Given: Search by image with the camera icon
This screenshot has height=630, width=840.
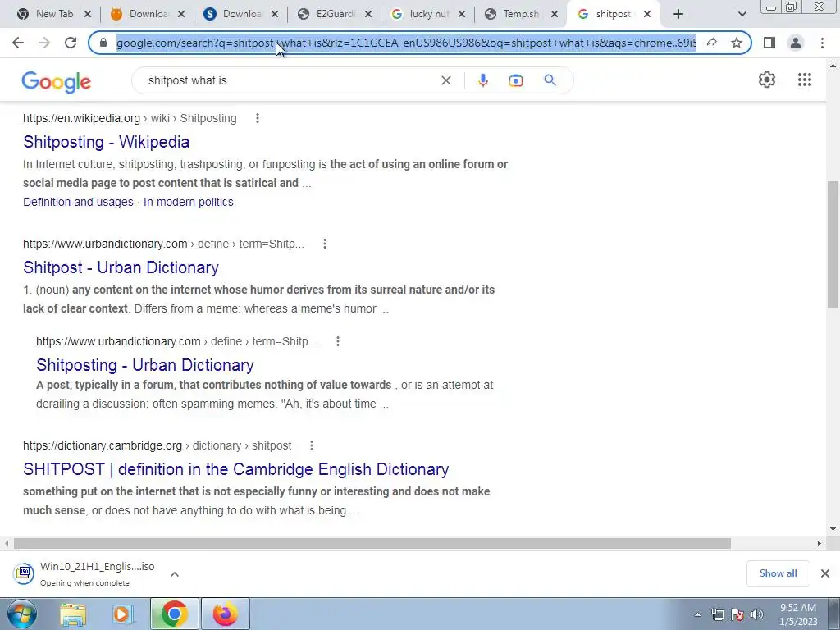Looking at the screenshot, I should (x=516, y=80).
